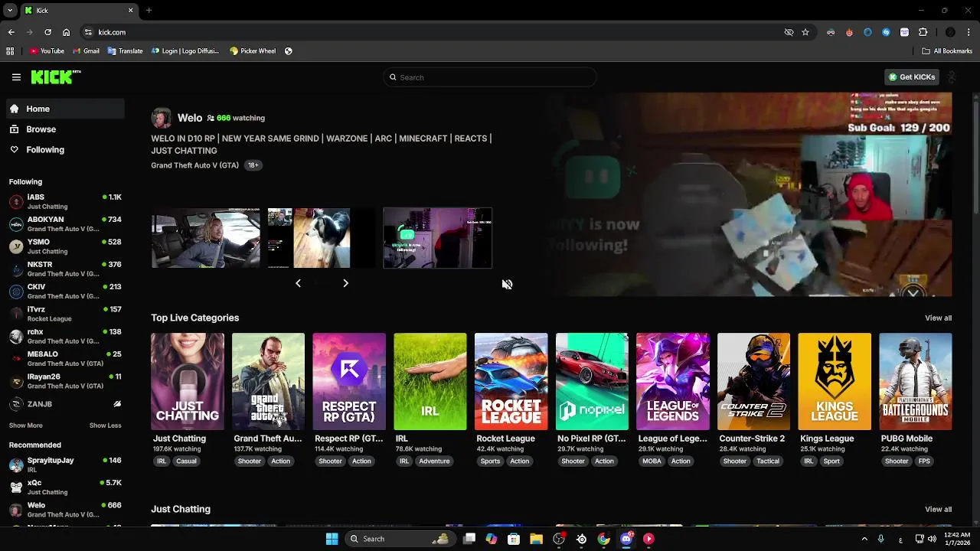980x551 pixels.
Task: Open xQc in Recommended list
Action: [65, 487]
